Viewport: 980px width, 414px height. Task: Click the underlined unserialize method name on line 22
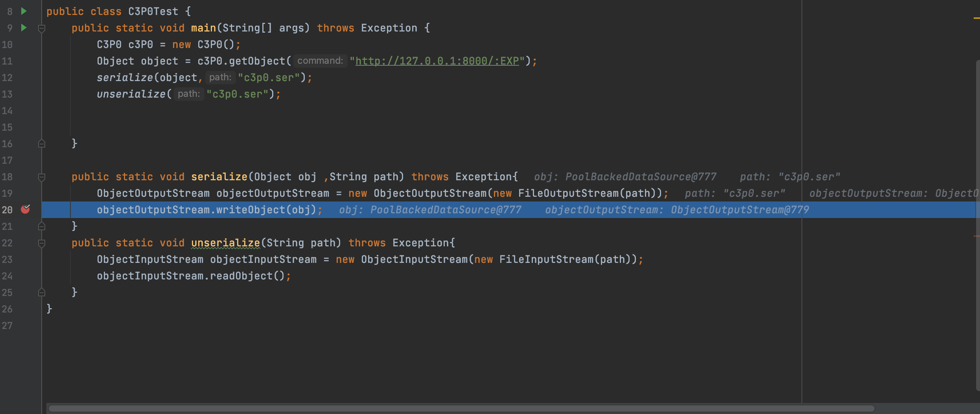(x=226, y=243)
